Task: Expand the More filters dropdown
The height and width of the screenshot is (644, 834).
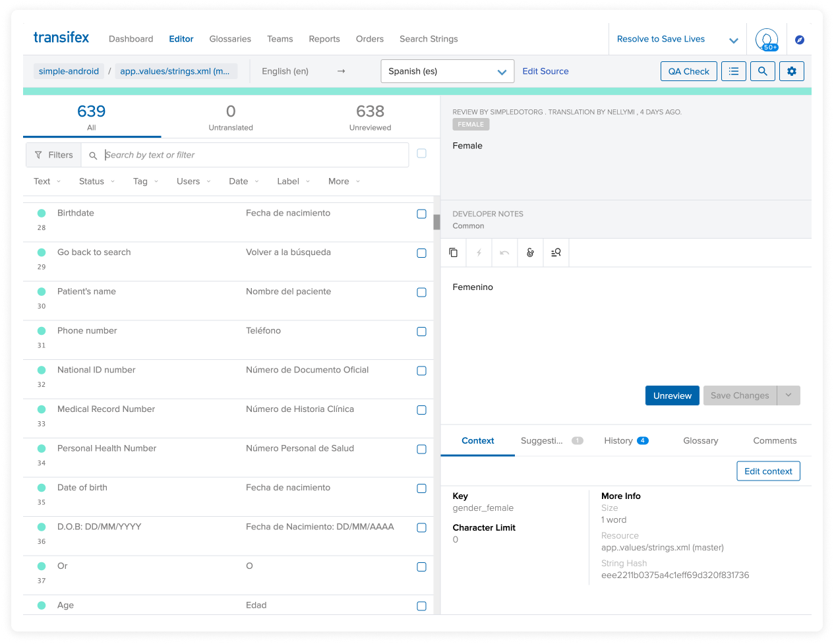Action: pos(344,181)
